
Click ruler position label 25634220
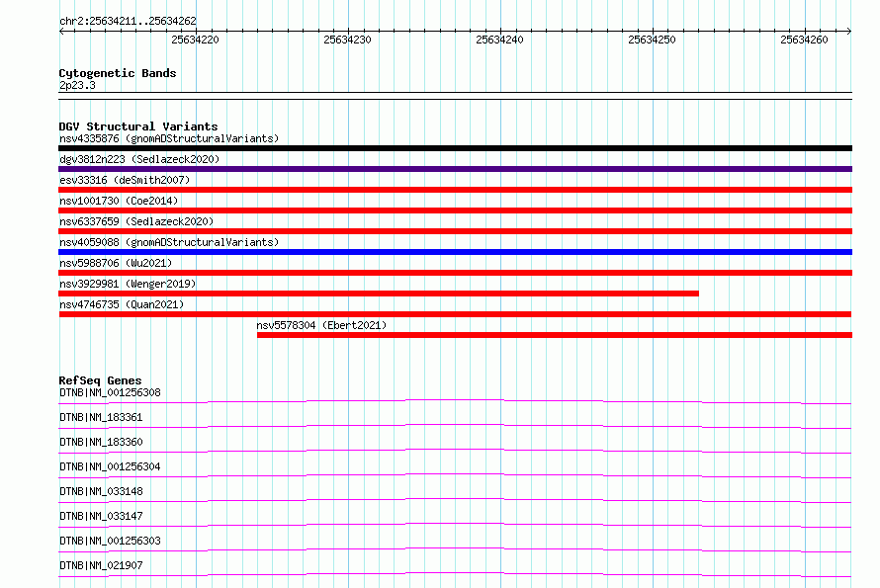196,40
